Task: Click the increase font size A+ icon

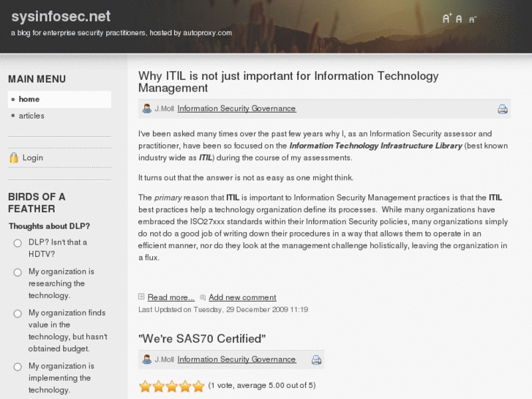Action: tap(447, 18)
